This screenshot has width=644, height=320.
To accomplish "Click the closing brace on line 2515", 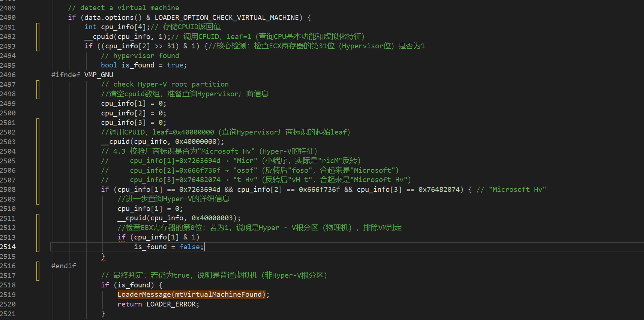I will tap(103, 256).
